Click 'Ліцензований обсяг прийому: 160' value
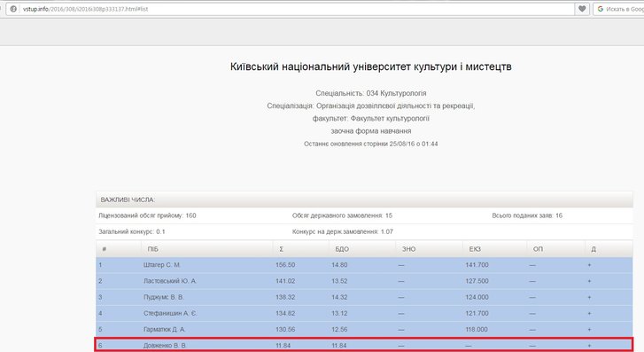This screenshot has height=352, width=644. [147, 215]
